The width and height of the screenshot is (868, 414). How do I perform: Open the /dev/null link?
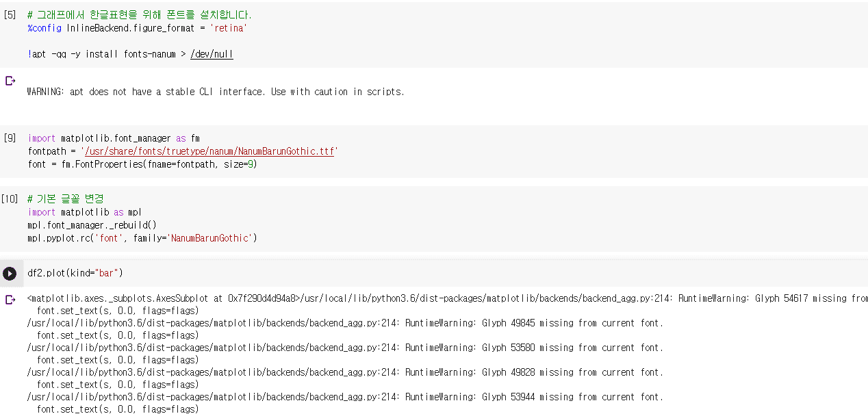click(x=212, y=54)
